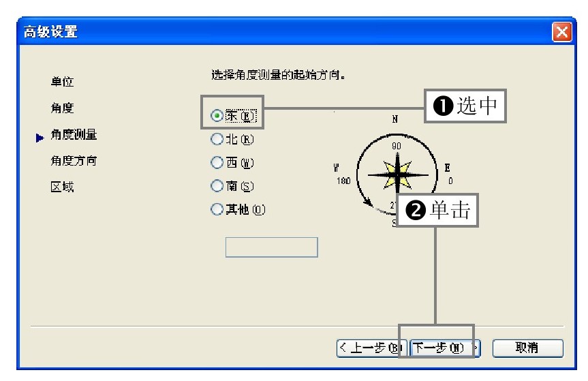Viewport: 588px width, 381px height.
Task: Go to 角度方向 step in sidebar
Action: pos(74,160)
